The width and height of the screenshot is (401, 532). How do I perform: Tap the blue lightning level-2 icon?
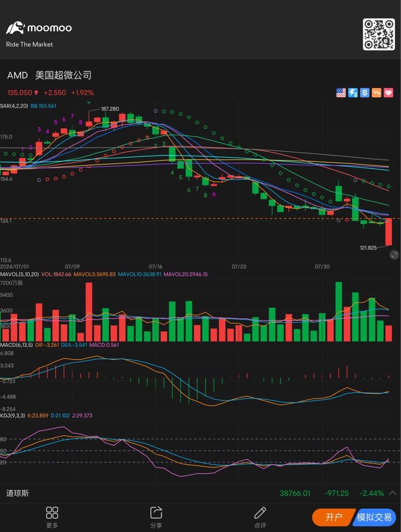click(353, 93)
